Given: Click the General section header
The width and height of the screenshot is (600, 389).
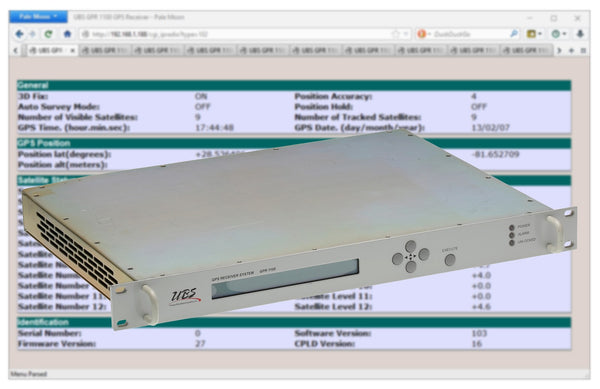Looking at the screenshot, I should click(x=294, y=85).
